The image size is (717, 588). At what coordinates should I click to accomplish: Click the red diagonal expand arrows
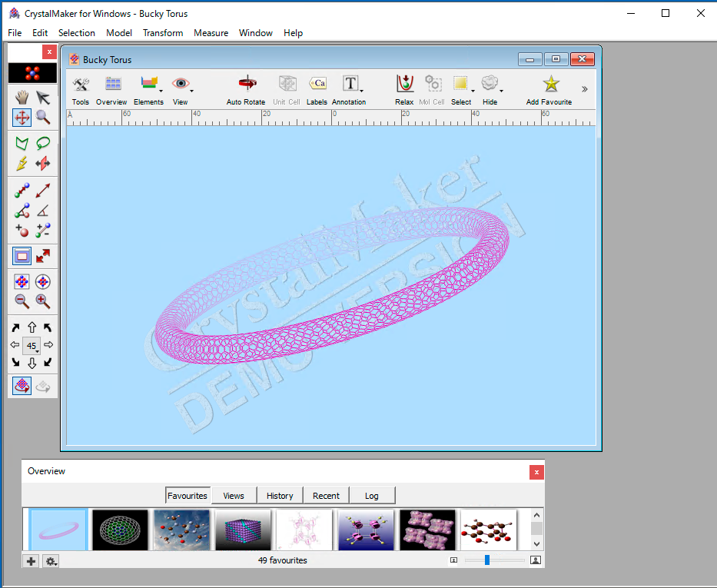43,256
